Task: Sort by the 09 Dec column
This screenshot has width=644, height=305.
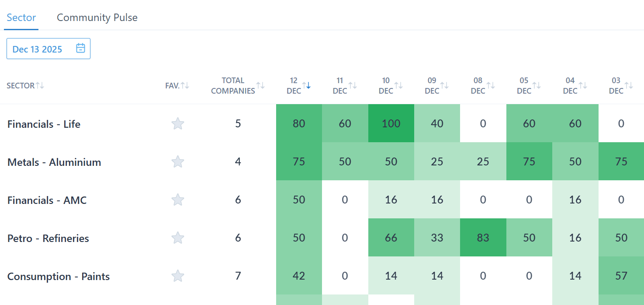Action: (x=444, y=85)
